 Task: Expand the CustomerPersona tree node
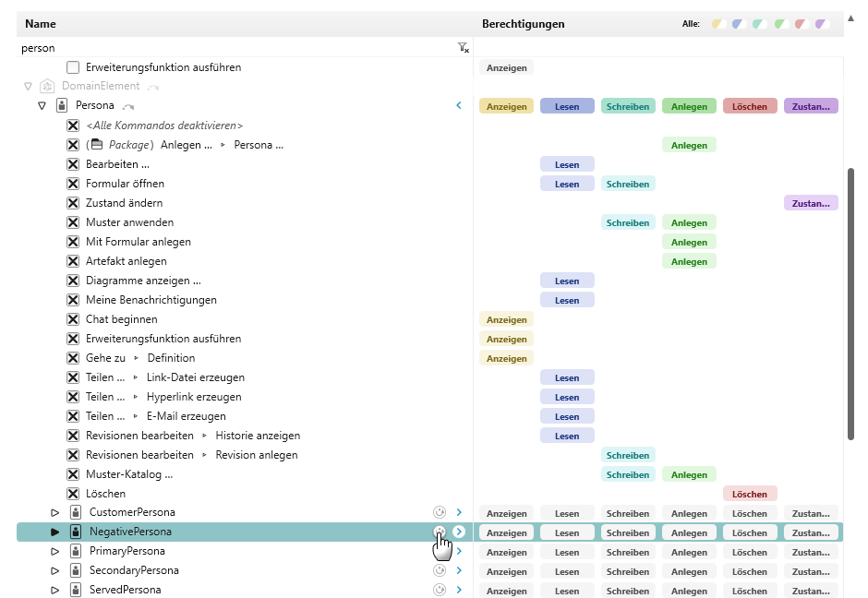click(x=54, y=512)
